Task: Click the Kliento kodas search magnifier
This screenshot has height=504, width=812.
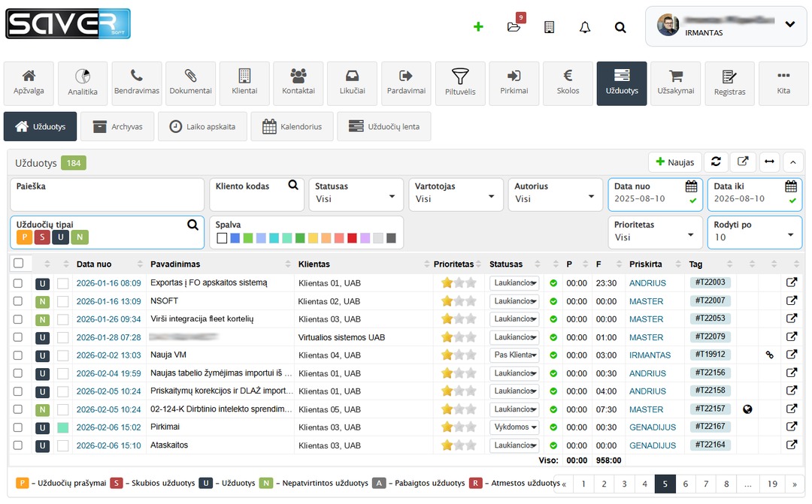Action: (293, 185)
